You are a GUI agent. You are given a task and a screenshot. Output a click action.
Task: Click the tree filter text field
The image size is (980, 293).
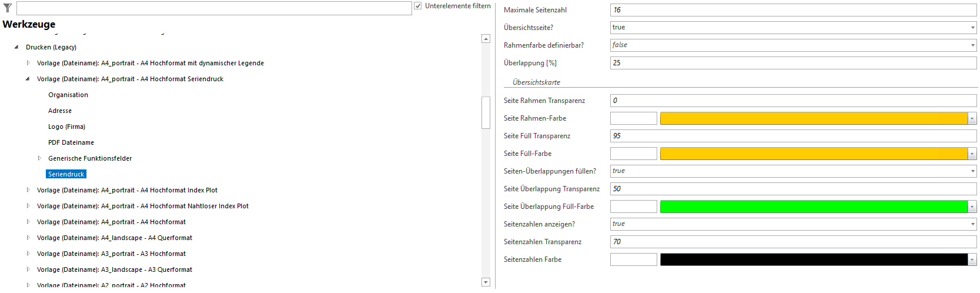[x=214, y=8]
